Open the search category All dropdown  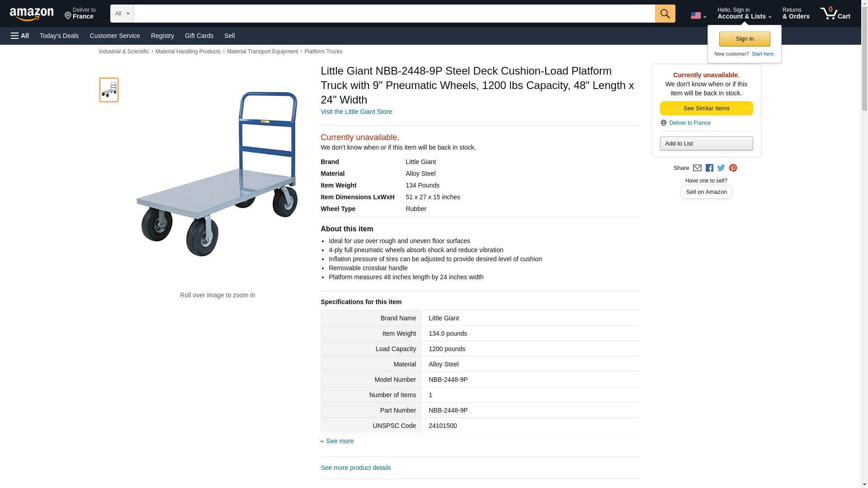tap(122, 14)
